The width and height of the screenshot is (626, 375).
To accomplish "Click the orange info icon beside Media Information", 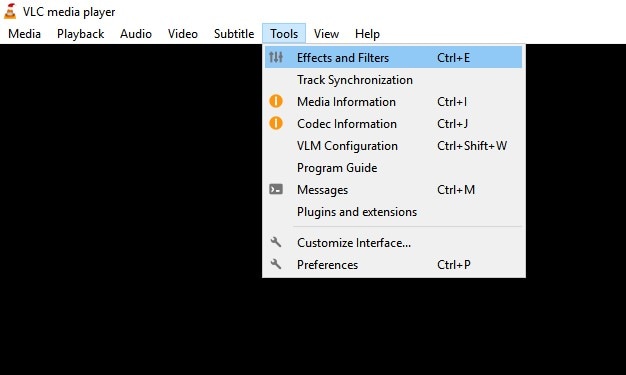I will (276, 101).
